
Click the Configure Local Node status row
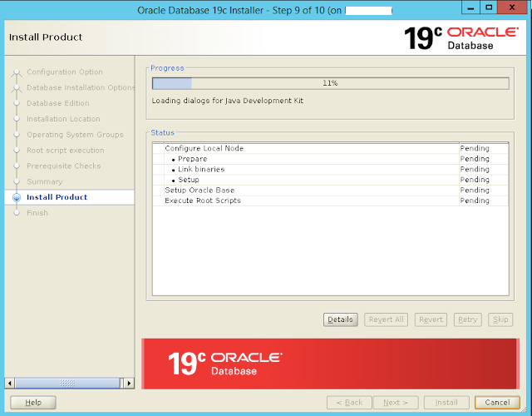pyautogui.click(x=331, y=148)
